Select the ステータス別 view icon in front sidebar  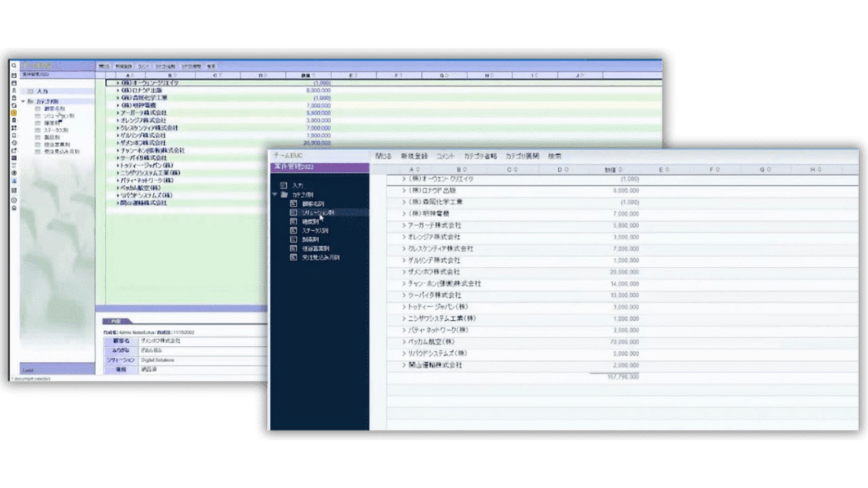pyautogui.click(x=293, y=230)
